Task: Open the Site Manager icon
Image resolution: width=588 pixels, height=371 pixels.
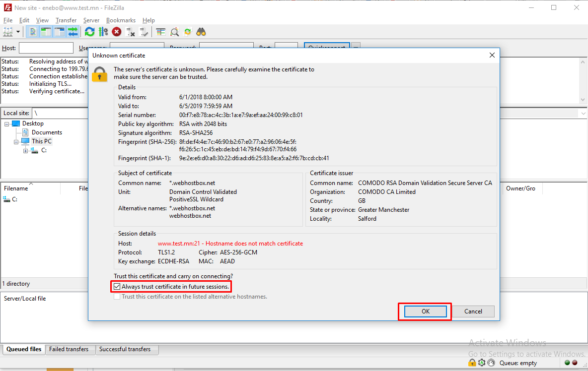Action: tap(8, 32)
